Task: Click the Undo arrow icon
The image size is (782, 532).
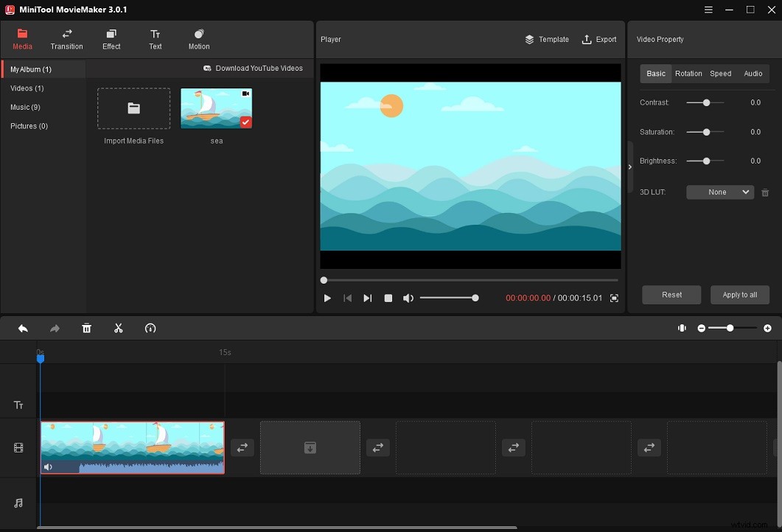Action: click(22, 328)
